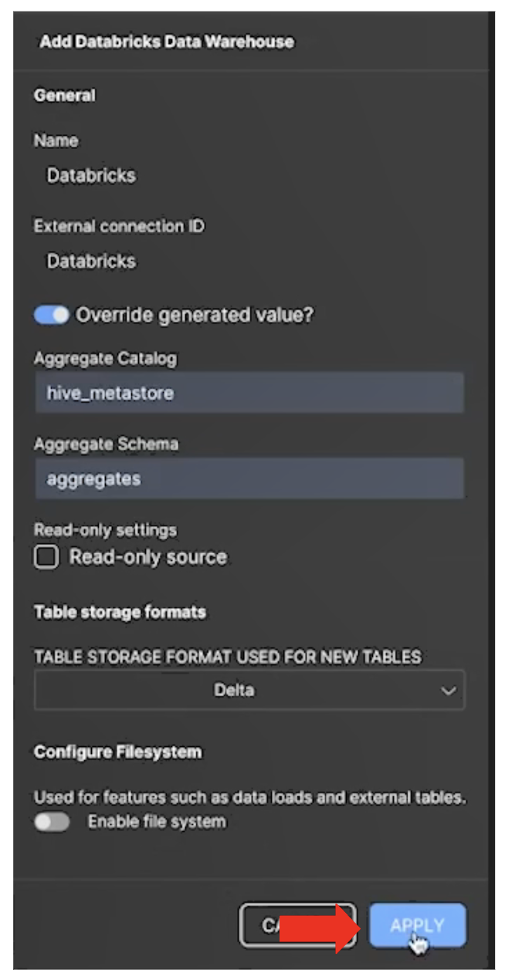Select the General section heading
Viewport: 505px width, 980px height.
(x=65, y=96)
